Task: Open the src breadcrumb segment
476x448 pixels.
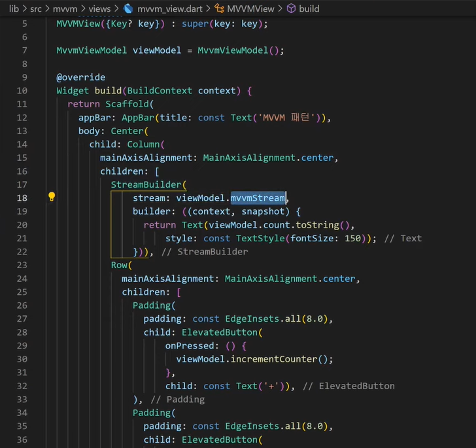Action: coord(36,9)
